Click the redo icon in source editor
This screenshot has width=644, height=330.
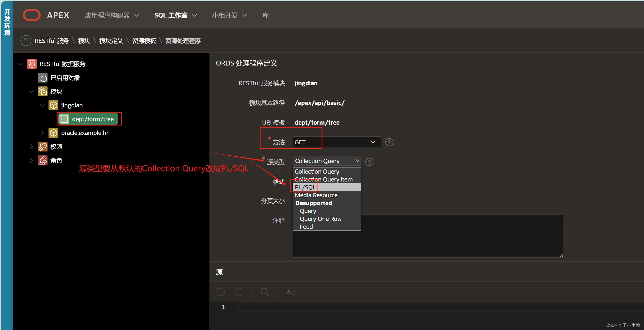pos(239,292)
